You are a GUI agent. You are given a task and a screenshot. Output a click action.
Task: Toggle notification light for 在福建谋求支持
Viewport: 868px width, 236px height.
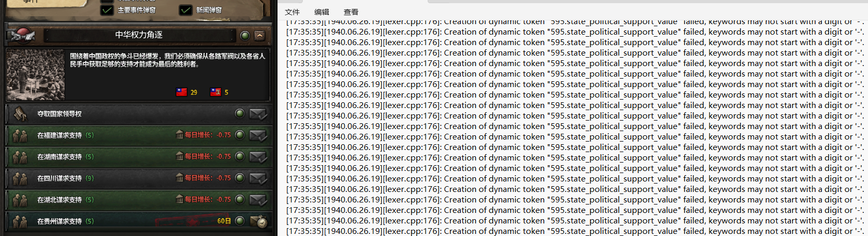pyautogui.click(x=240, y=135)
